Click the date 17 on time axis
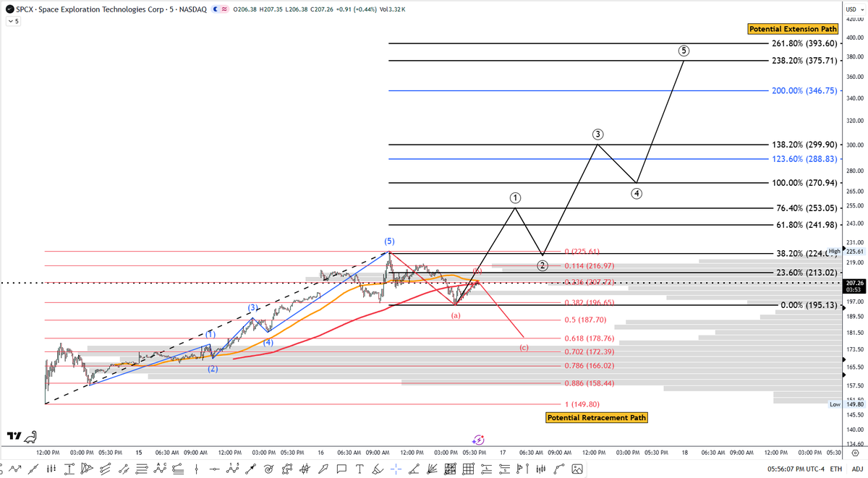The image size is (868, 478). [x=502, y=452]
